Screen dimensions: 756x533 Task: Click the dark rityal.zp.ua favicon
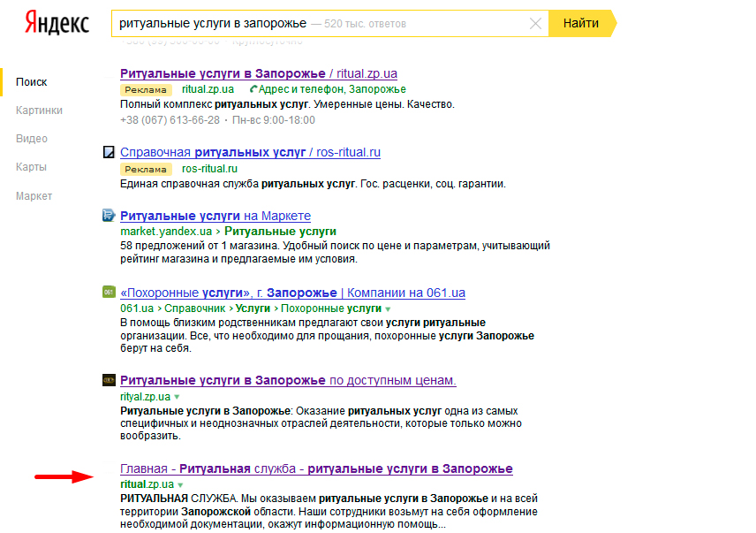[x=109, y=380]
